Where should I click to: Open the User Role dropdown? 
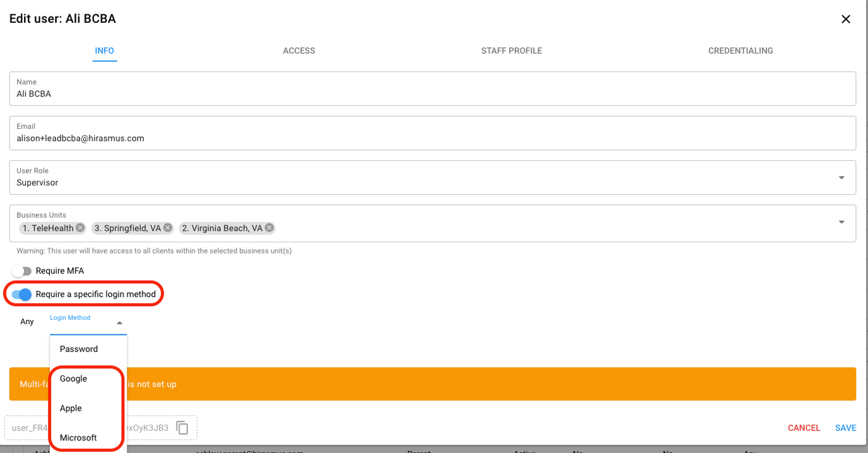(x=841, y=177)
